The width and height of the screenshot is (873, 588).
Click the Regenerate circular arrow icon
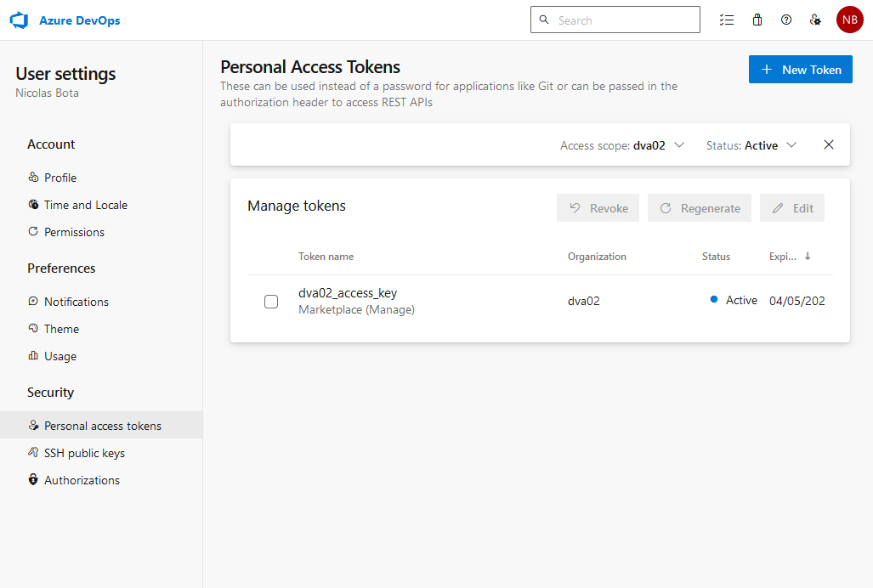[666, 208]
